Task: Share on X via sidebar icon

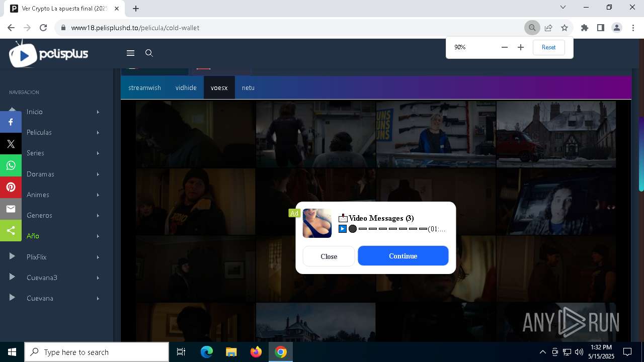Action: click(11, 144)
